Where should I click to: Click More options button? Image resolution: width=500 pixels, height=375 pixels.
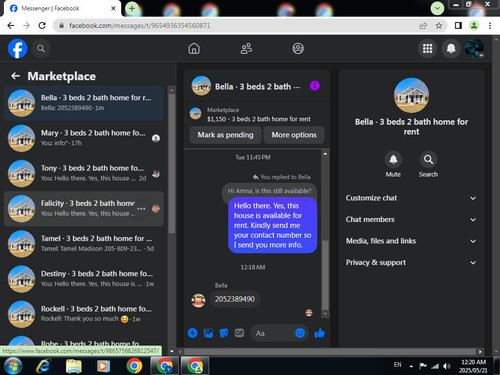[x=294, y=135]
